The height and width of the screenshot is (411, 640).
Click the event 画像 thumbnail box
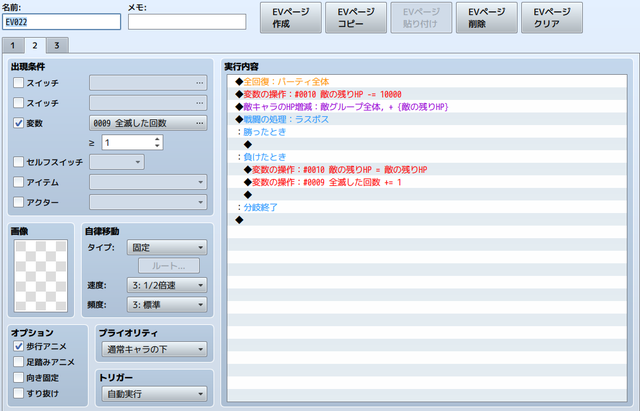click(x=41, y=276)
